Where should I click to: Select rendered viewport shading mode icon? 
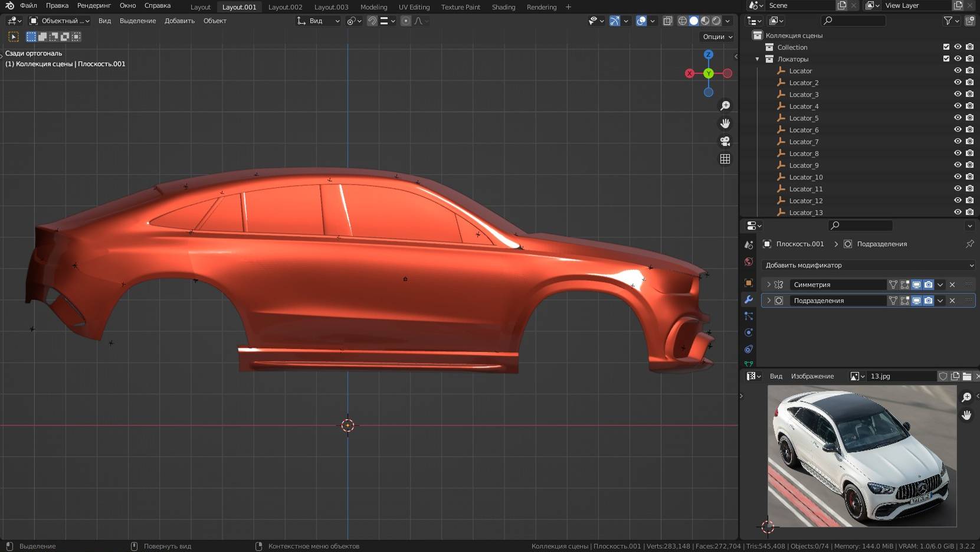(716, 21)
